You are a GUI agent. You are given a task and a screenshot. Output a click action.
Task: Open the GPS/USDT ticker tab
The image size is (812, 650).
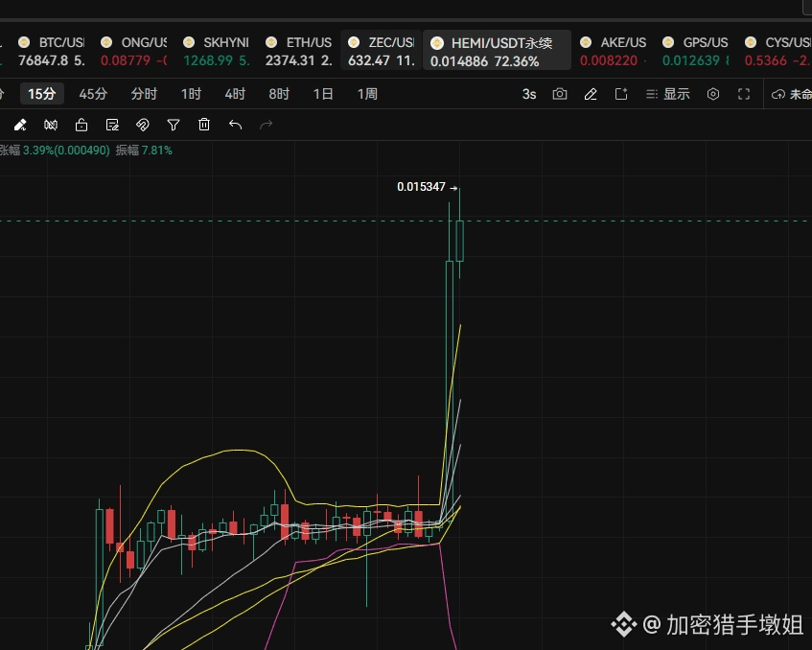click(x=696, y=51)
